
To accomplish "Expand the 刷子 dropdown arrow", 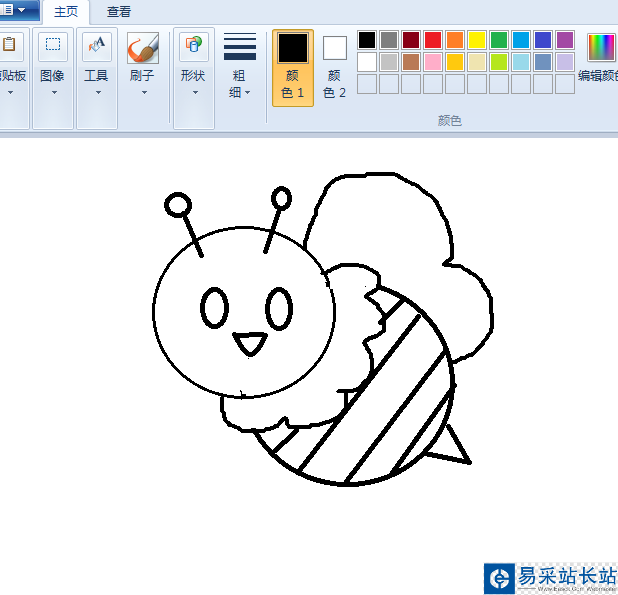I will (x=144, y=93).
